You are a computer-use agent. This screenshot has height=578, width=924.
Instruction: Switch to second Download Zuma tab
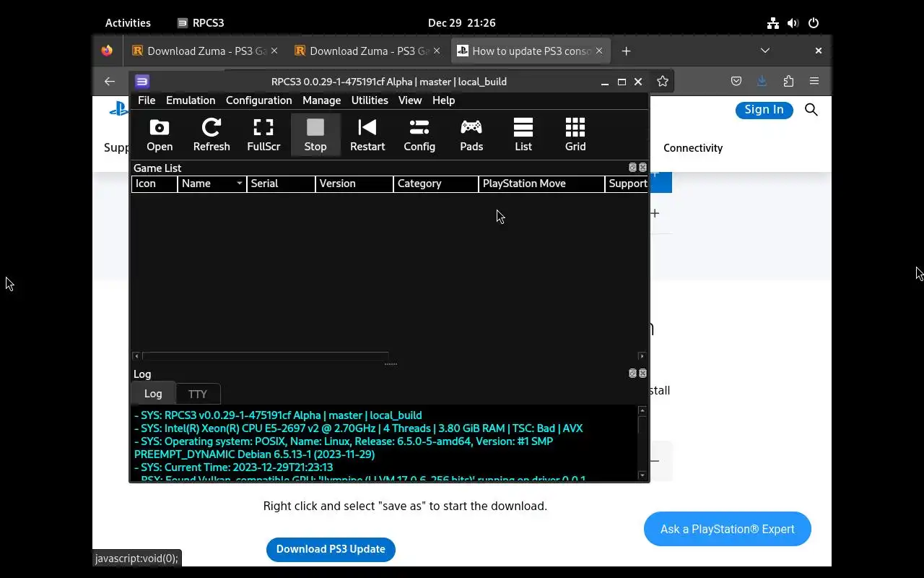pyautogui.click(x=367, y=51)
